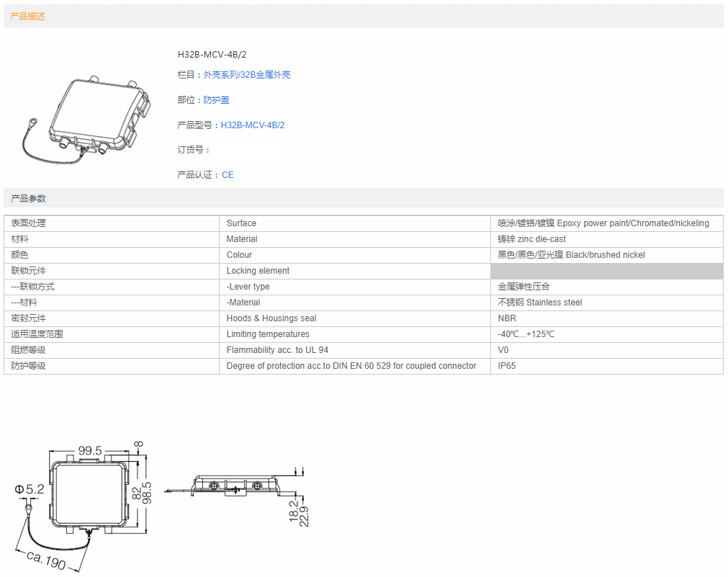Viewport: 728px width, 577px height.
Task: Click the -40℃...+125℃ temperature value
Action: tap(526, 334)
